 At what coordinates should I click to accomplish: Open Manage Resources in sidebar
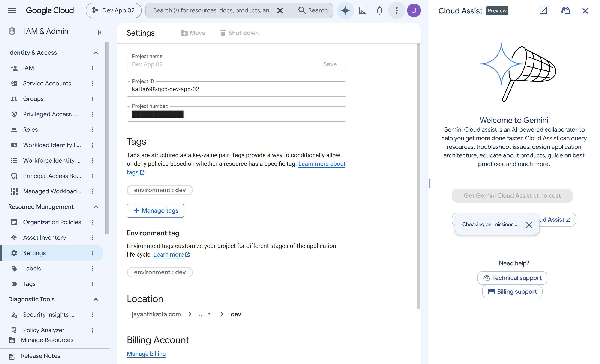coord(47,340)
